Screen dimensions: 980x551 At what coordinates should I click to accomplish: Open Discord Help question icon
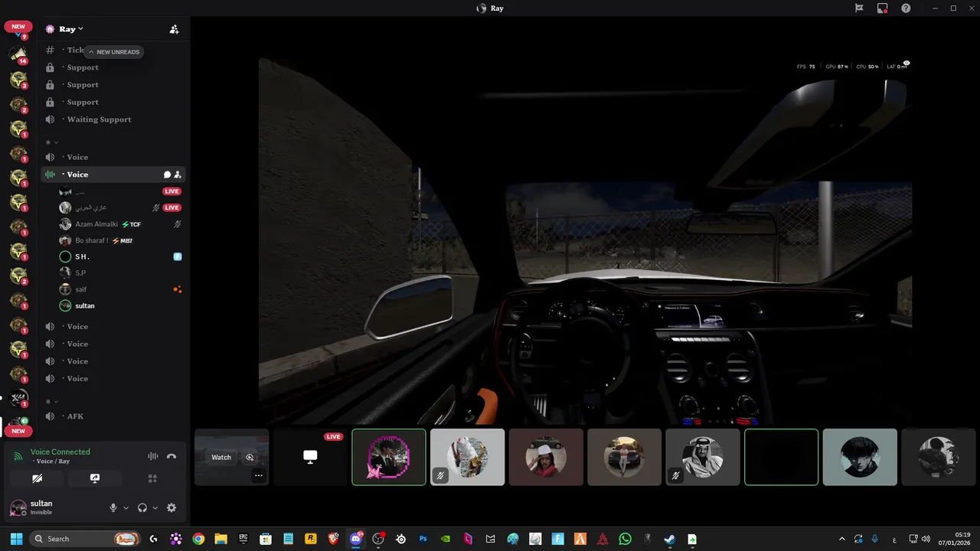(906, 8)
